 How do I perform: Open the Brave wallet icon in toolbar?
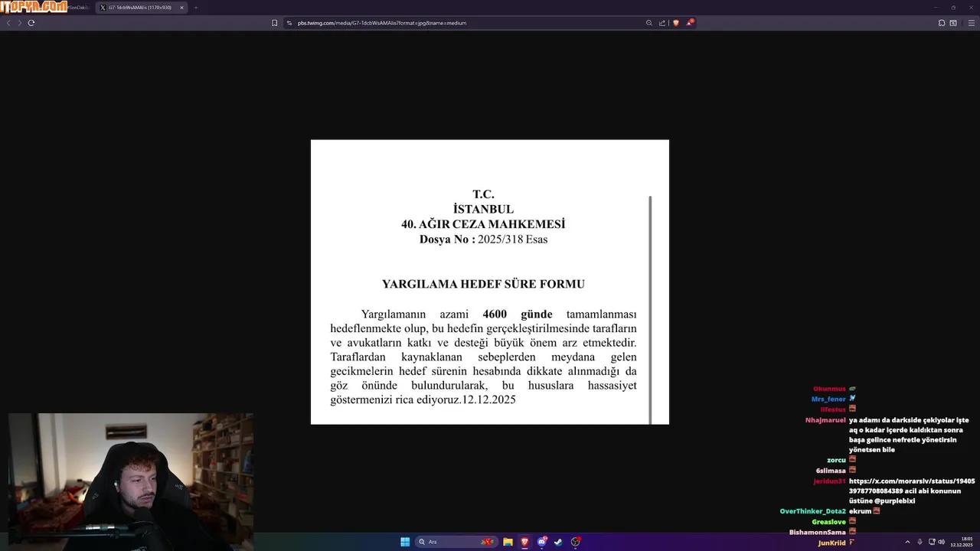(x=953, y=23)
